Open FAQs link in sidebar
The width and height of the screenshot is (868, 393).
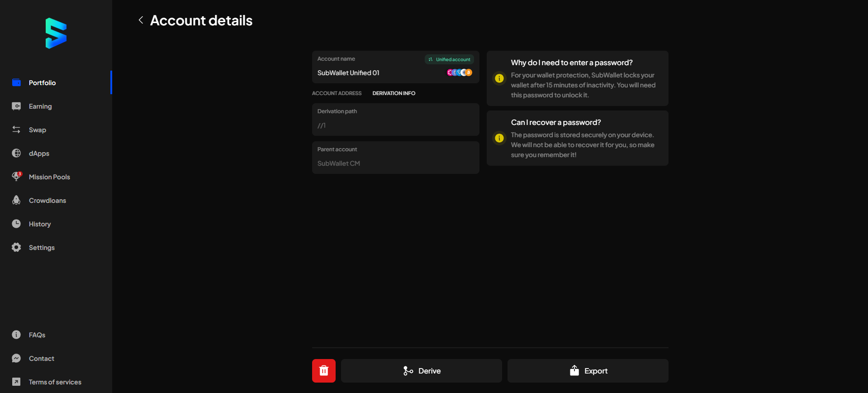[x=37, y=335]
